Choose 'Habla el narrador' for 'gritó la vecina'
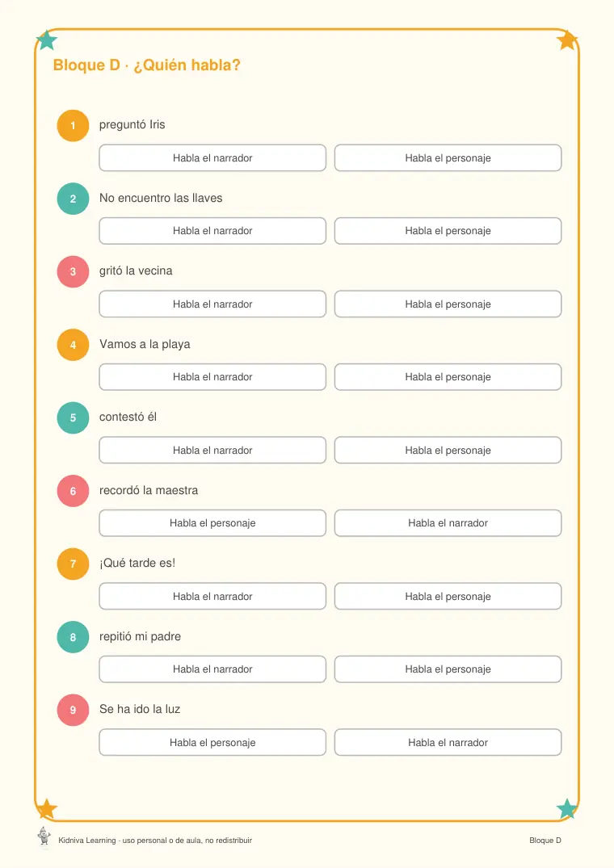This screenshot has height=868, width=614. tap(212, 304)
